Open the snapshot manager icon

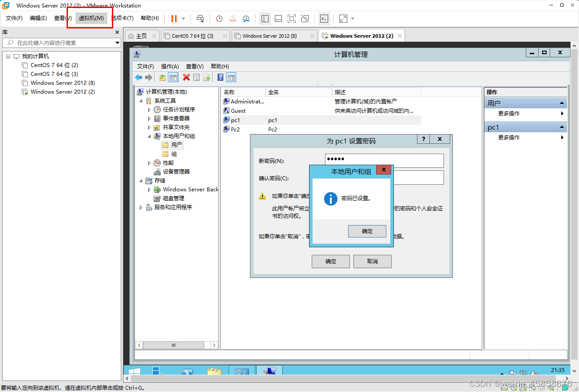click(x=246, y=19)
